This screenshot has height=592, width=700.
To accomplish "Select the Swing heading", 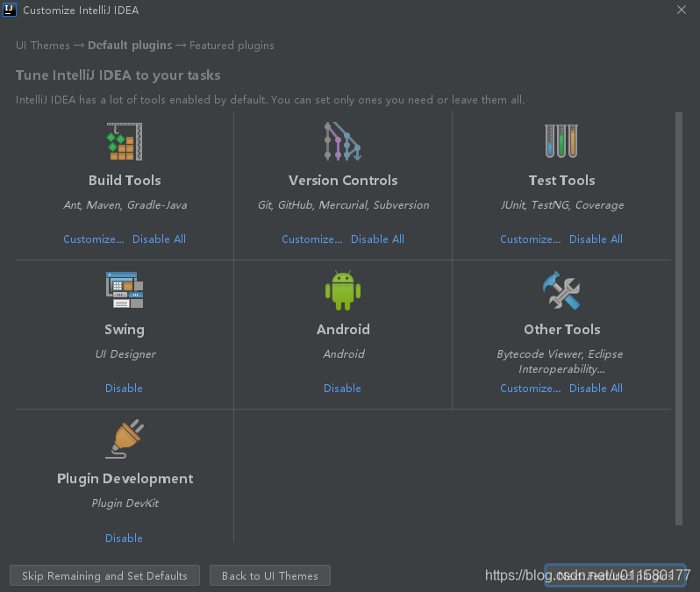I will click(x=125, y=330).
